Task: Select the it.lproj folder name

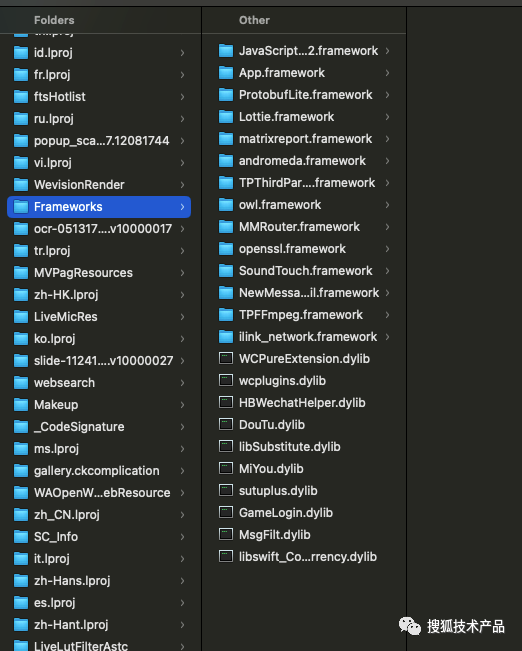Action: click(x=52, y=559)
